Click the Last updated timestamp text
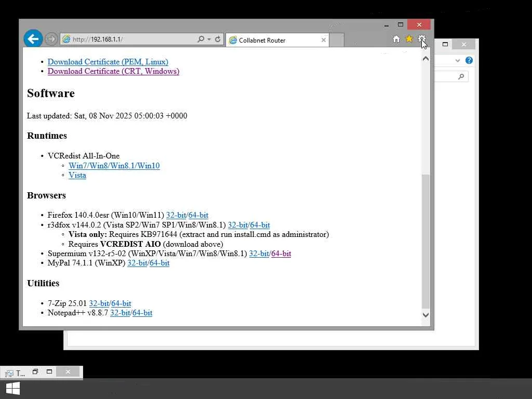Viewport: 532px width, 399px height. point(107,116)
